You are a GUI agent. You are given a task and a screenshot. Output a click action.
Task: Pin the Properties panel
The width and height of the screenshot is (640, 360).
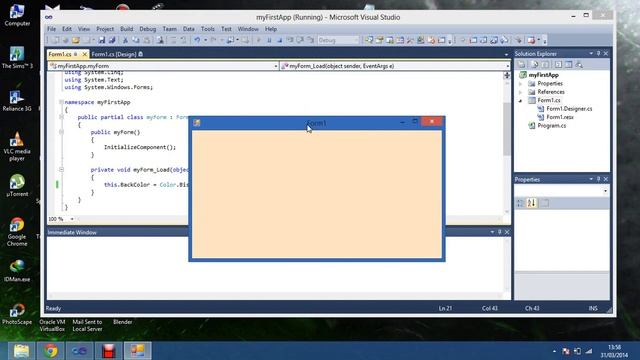tap(599, 179)
